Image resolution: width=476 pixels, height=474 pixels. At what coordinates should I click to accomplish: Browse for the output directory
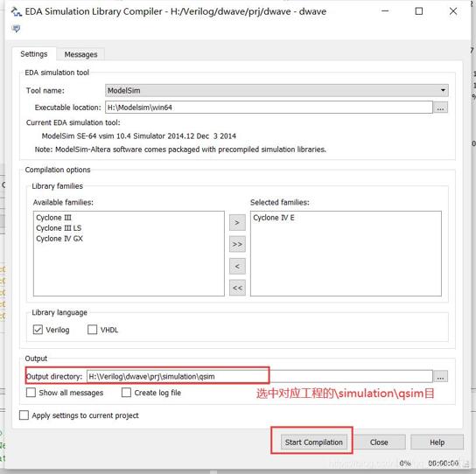click(440, 377)
